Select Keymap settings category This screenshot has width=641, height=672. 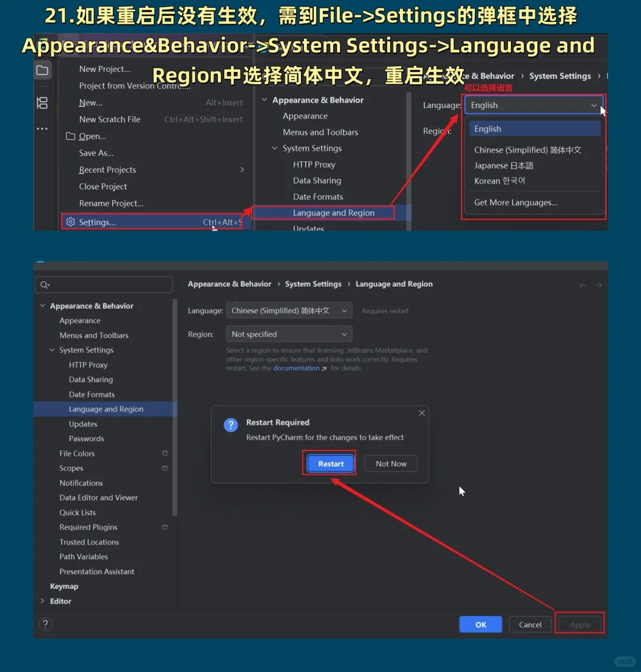click(x=64, y=587)
